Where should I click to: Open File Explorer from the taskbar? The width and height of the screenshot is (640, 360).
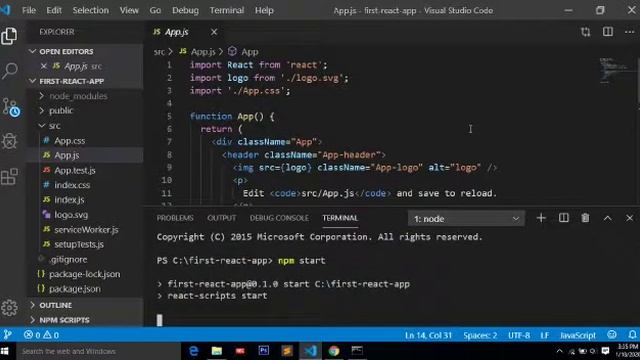coord(217,351)
